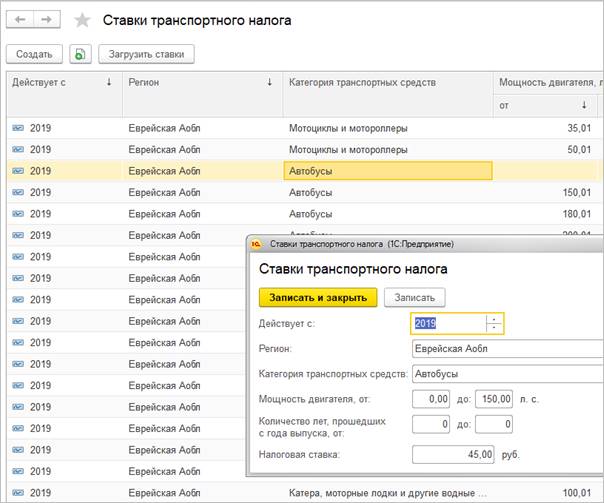Decrease year with stepper down arrow
The image size is (604, 503).
[x=492, y=328]
